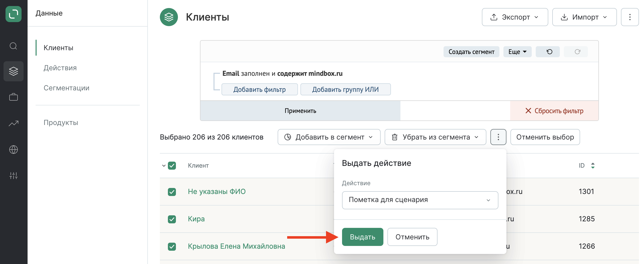
Task: Click ID value 1266
Action: tap(587, 246)
